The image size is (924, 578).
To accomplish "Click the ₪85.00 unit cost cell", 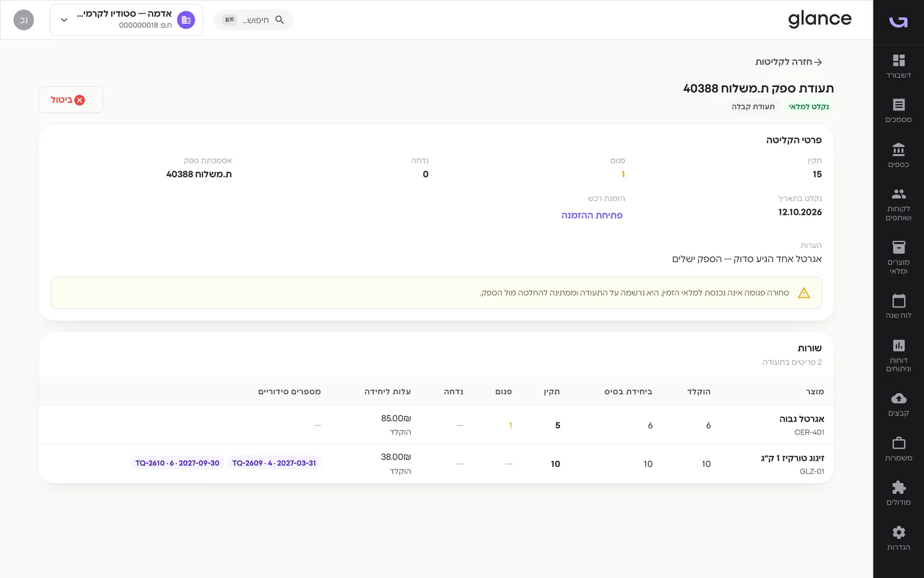I will [396, 418].
